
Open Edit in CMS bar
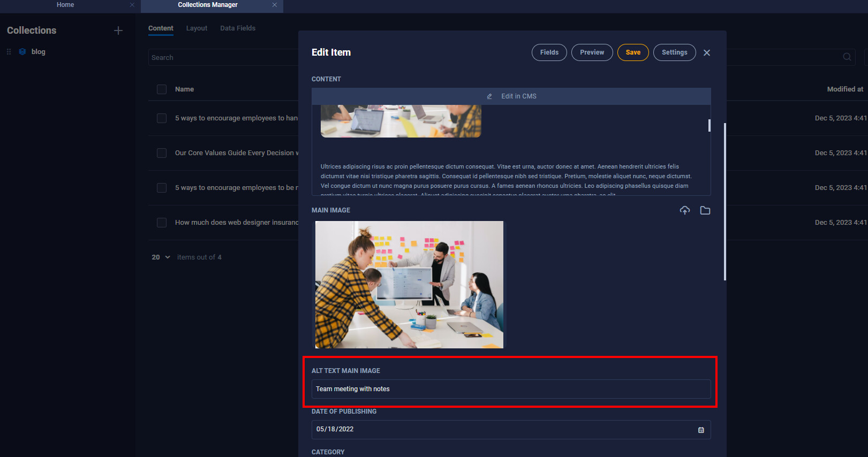point(511,96)
